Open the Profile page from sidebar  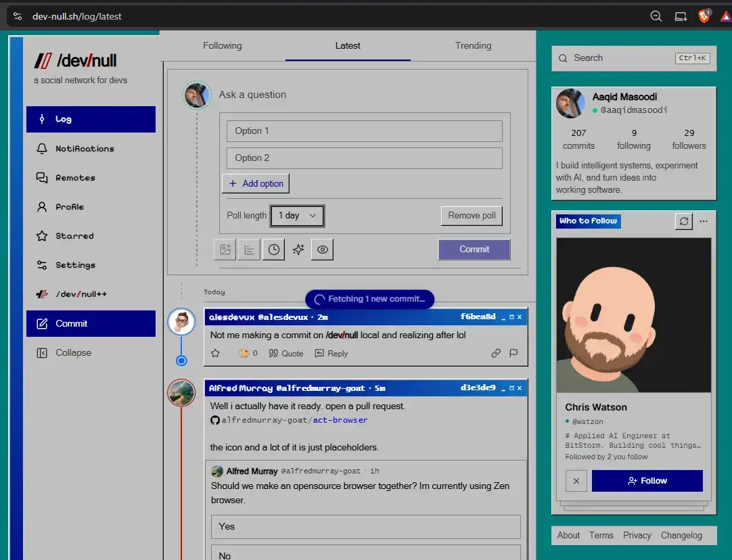[91, 207]
